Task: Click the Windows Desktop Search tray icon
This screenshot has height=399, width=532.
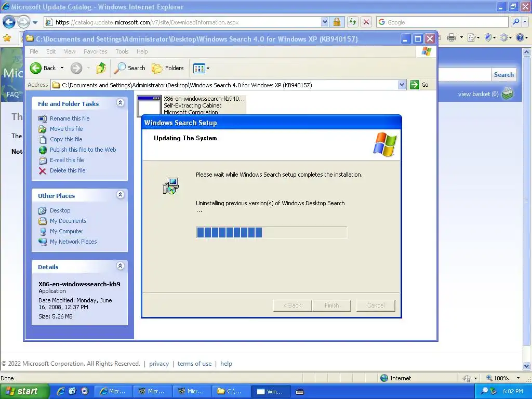Action: 485,391
